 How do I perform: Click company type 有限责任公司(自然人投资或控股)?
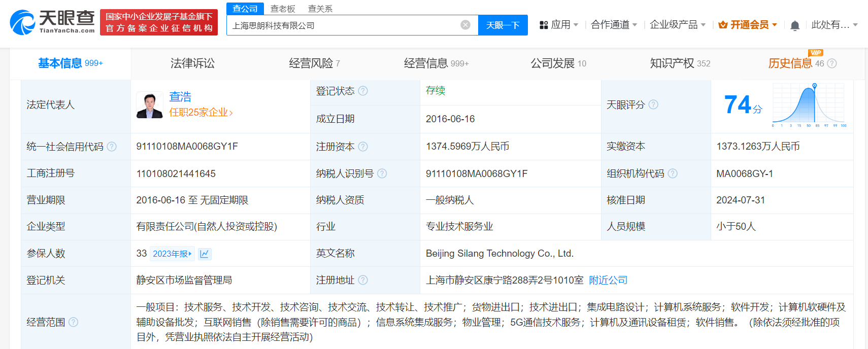(x=207, y=227)
